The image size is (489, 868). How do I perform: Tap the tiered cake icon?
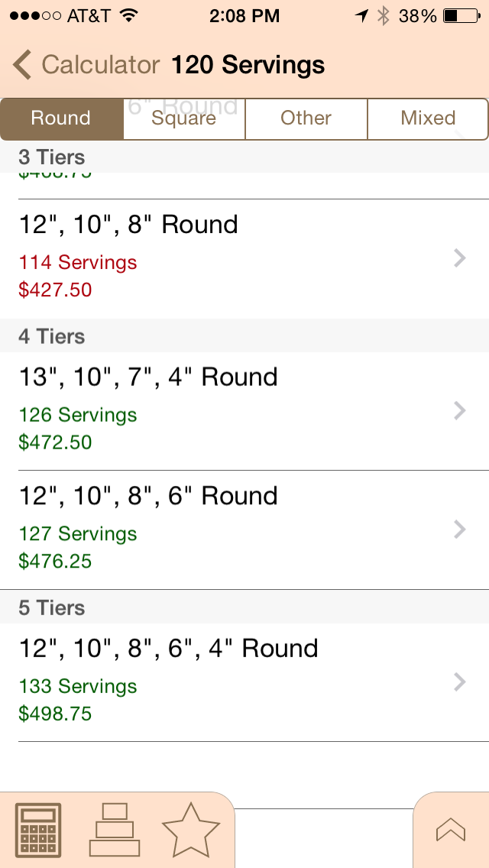pos(115,830)
